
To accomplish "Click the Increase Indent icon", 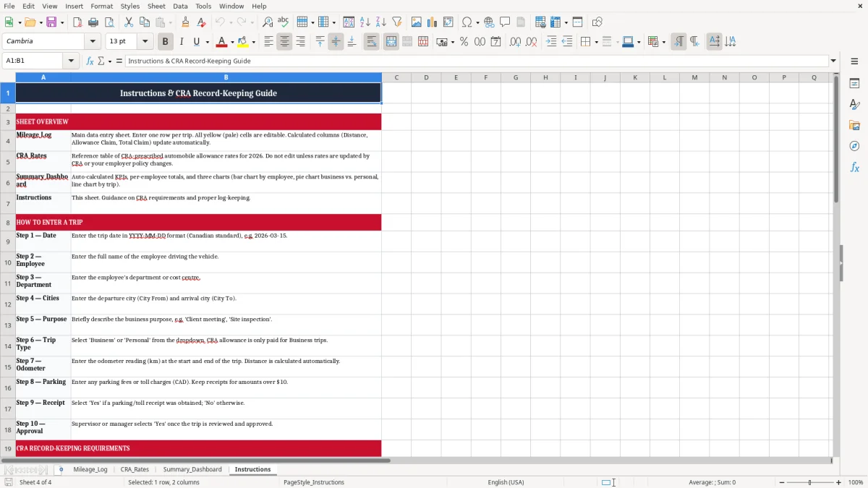I will 551,42.
